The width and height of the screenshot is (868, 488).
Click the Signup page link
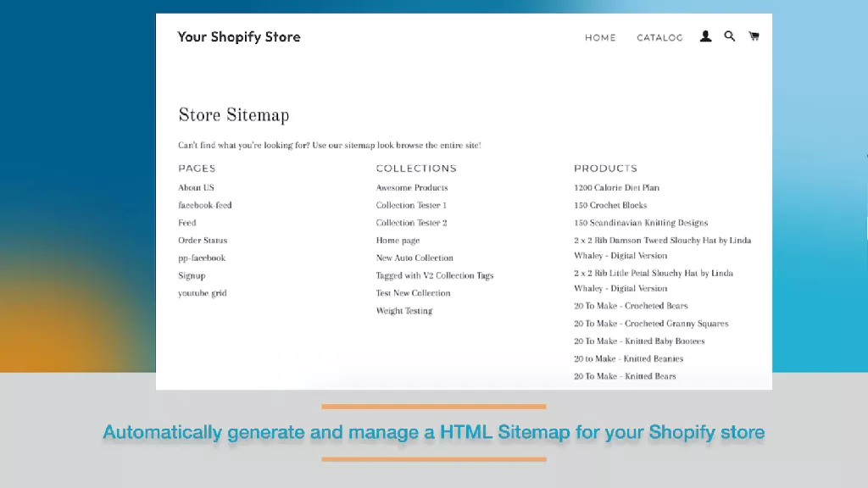coord(192,275)
